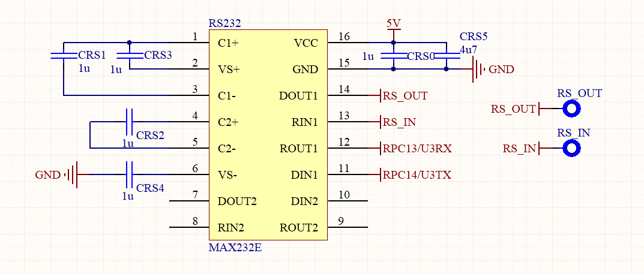
Task: Click the VS+ pin name
Action: 229,70
